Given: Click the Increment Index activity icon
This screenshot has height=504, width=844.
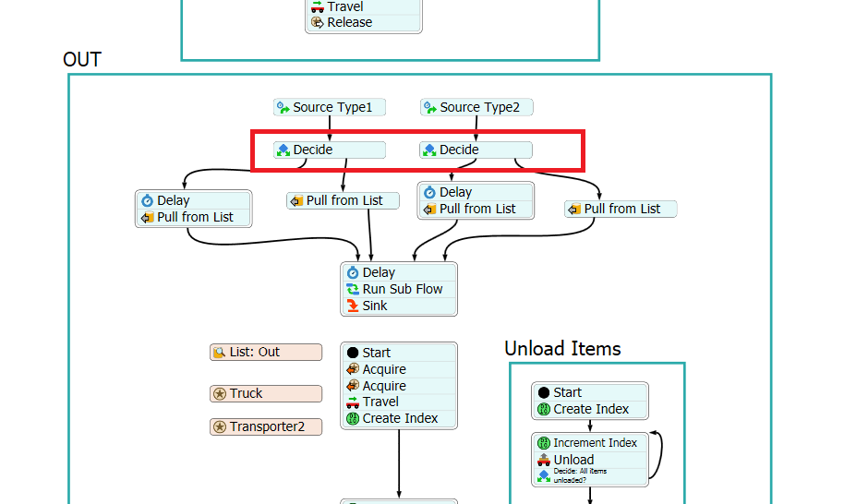Looking at the screenshot, I should [544, 443].
